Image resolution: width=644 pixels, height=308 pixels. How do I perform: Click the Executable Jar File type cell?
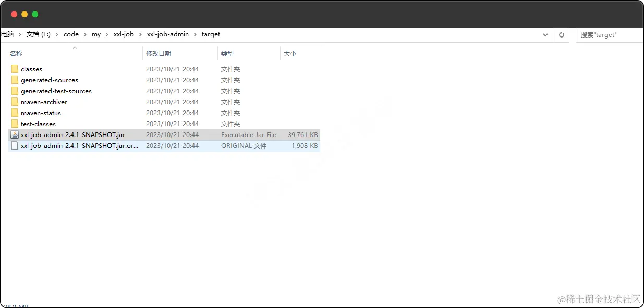tap(249, 134)
